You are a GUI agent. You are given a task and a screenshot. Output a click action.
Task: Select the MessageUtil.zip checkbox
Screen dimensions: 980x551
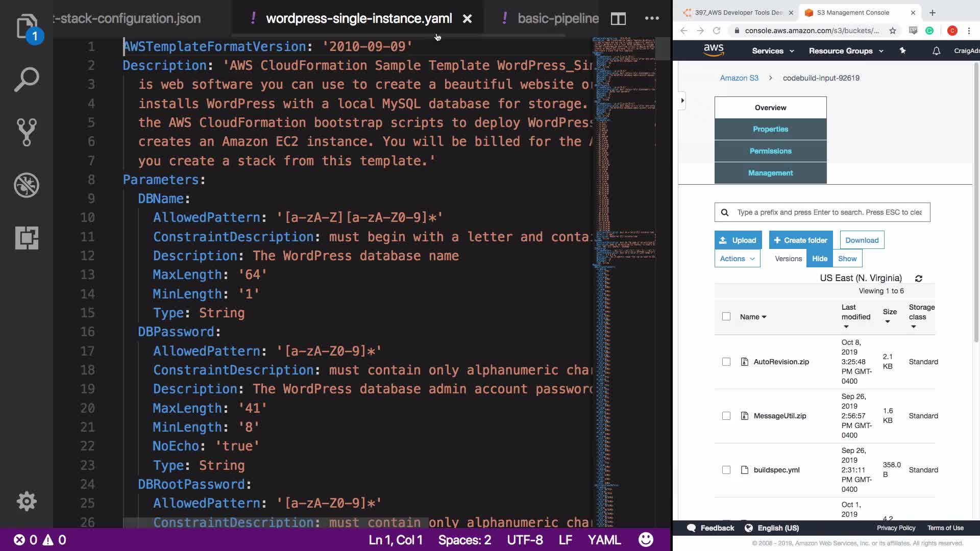point(726,416)
